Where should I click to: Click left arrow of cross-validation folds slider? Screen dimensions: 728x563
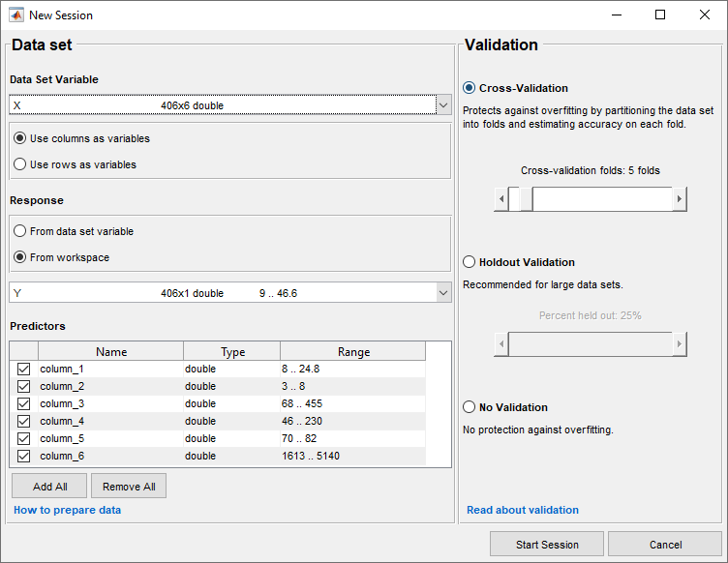(x=500, y=199)
